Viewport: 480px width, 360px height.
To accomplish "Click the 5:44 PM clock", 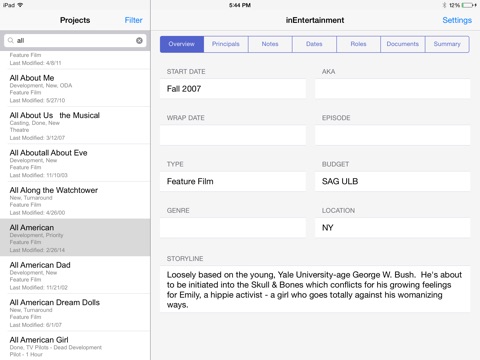I will 240,5.
